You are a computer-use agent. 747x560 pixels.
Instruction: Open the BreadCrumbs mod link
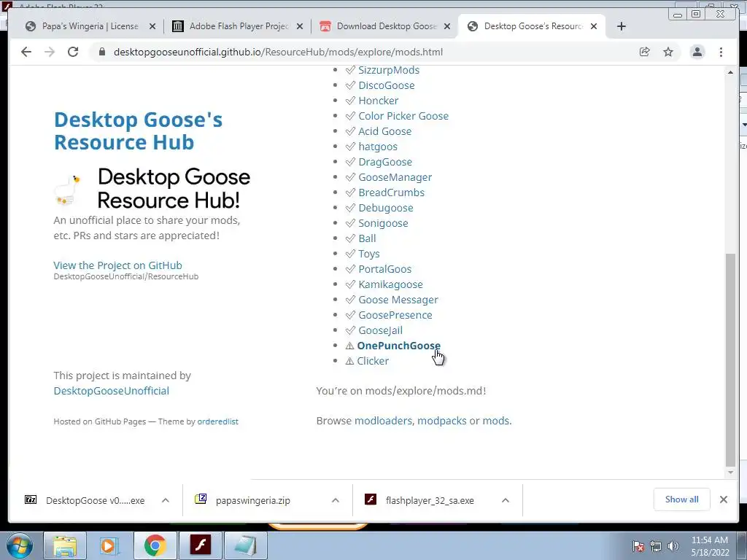click(391, 192)
